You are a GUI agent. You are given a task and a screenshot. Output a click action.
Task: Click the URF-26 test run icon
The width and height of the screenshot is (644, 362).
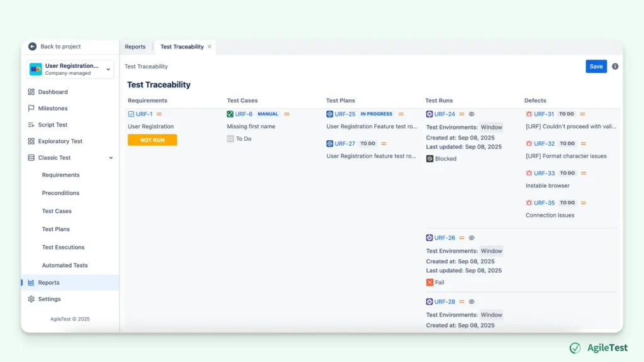pyautogui.click(x=429, y=238)
